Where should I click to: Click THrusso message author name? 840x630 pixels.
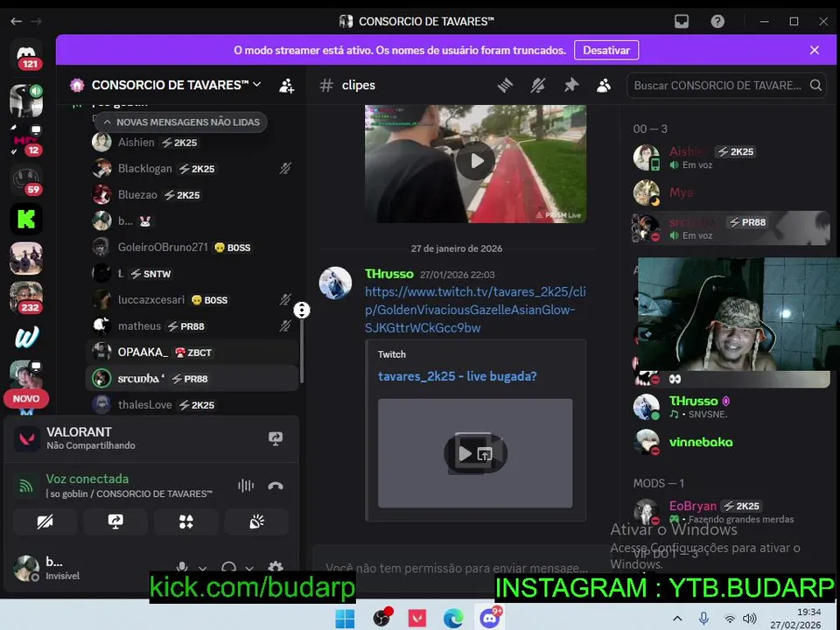388,274
